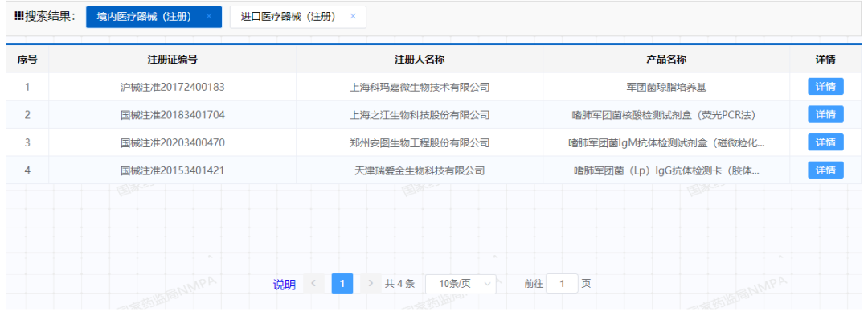The height and width of the screenshot is (312, 868).
Task: Click the 详情 column header
Action: point(825,60)
